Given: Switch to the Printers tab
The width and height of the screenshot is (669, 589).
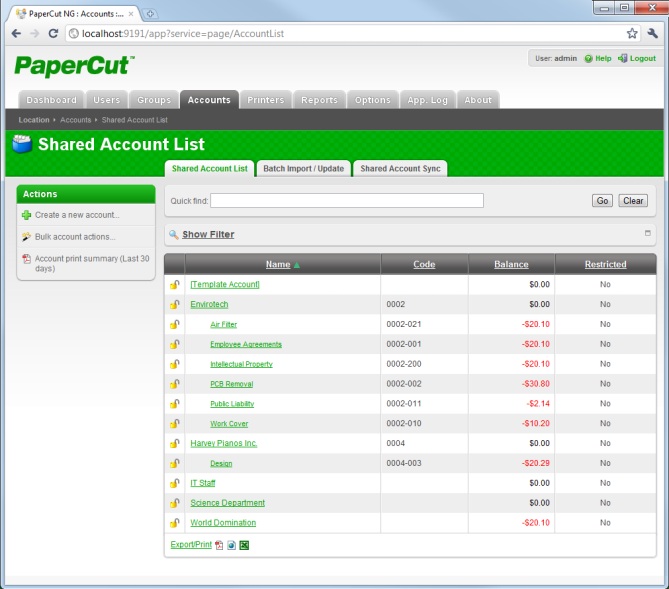Looking at the screenshot, I should point(266,100).
